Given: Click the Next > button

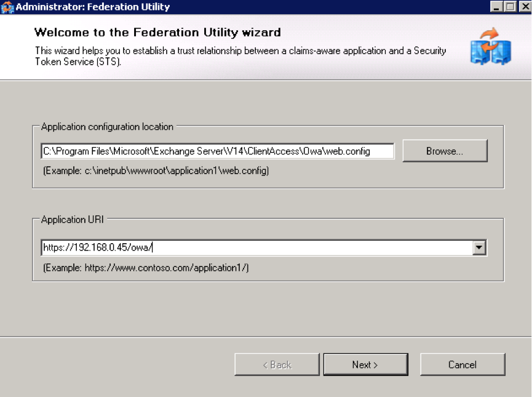Looking at the screenshot, I should tap(365, 364).
